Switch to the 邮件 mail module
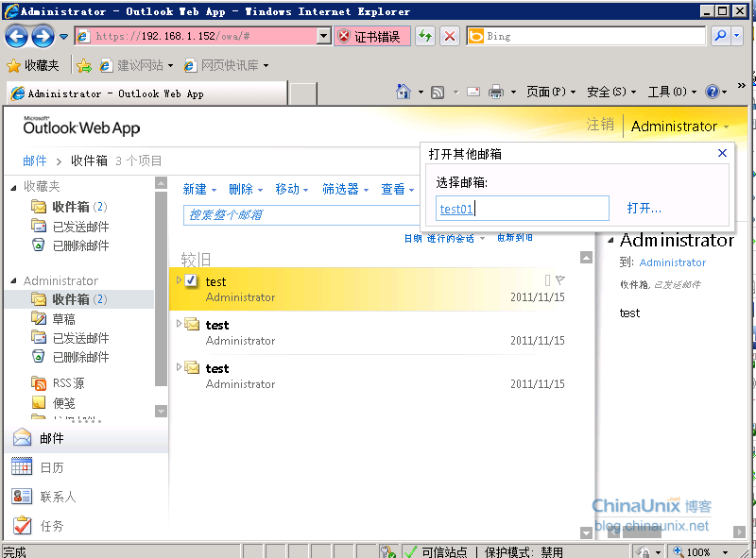756x558 pixels. click(86, 438)
